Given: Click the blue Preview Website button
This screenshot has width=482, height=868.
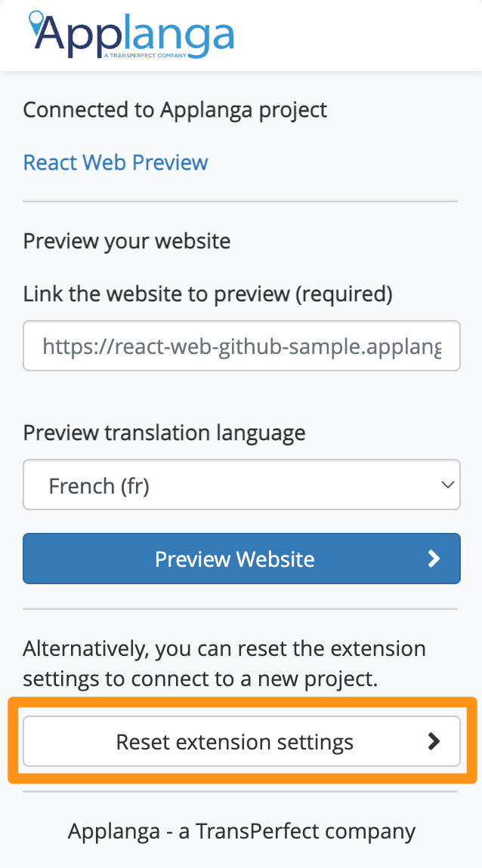Looking at the screenshot, I should 242,559.
